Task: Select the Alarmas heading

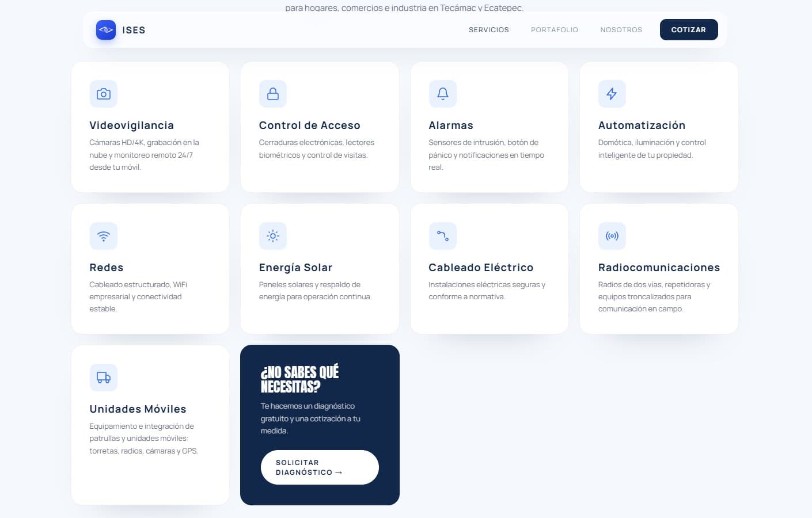Action: click(451, 125)
